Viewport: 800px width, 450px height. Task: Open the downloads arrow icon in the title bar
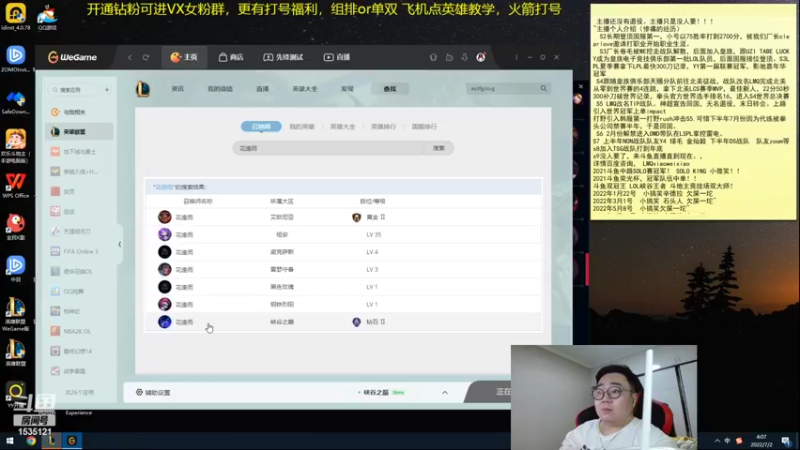(x=464, y=57)
